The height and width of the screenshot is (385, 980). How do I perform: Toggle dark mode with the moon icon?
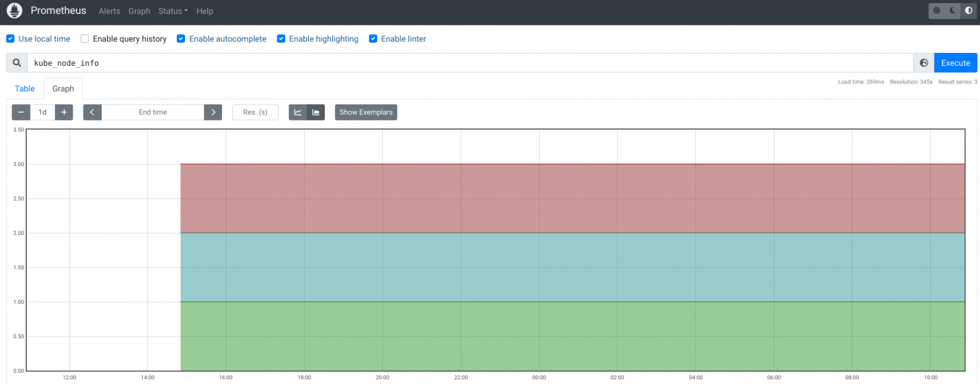click(x=953, y=11)
